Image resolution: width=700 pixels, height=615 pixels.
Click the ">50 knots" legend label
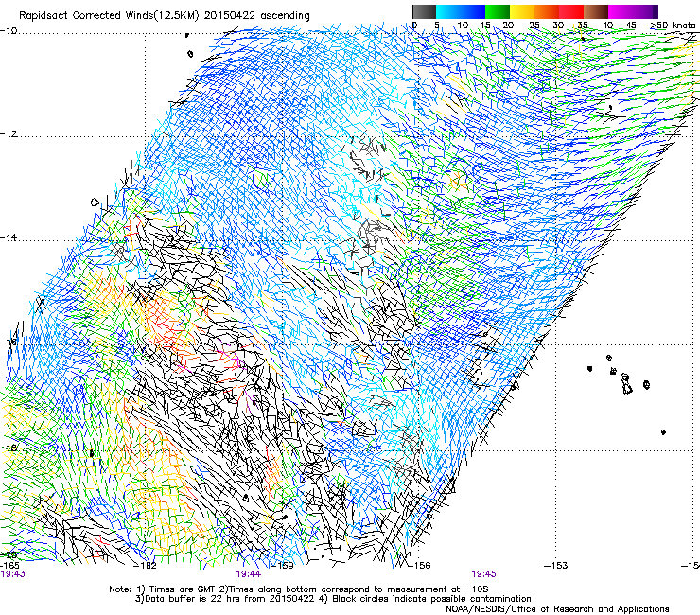[x=673, y=26]
